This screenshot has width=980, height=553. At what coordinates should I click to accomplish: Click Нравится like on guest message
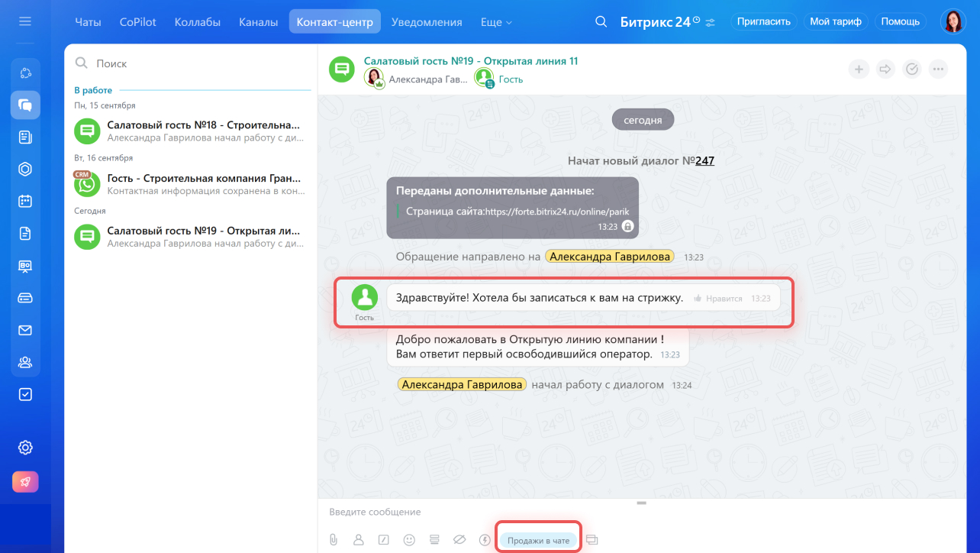717,299
